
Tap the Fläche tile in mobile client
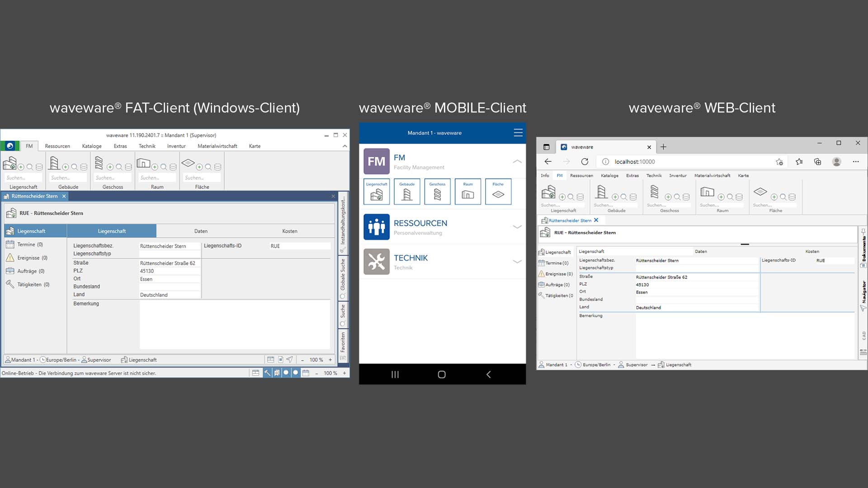coord(498,192)
